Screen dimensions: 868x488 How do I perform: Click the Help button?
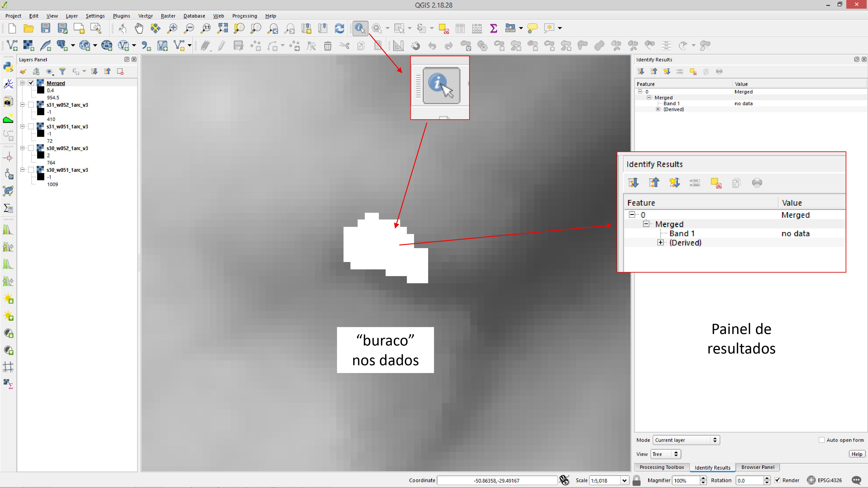pyautogui.click(x=856, y=454)
